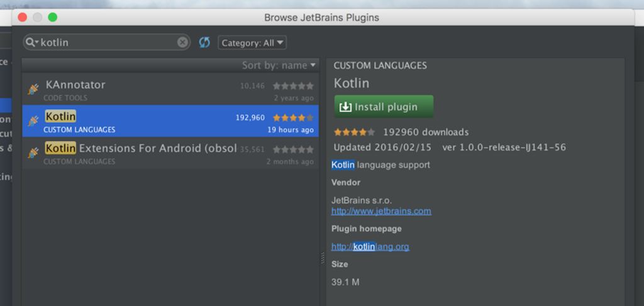Click the Updated 2016/02/15 text
Viewport: 644px width, 306px height.
[x=382, y=147]
